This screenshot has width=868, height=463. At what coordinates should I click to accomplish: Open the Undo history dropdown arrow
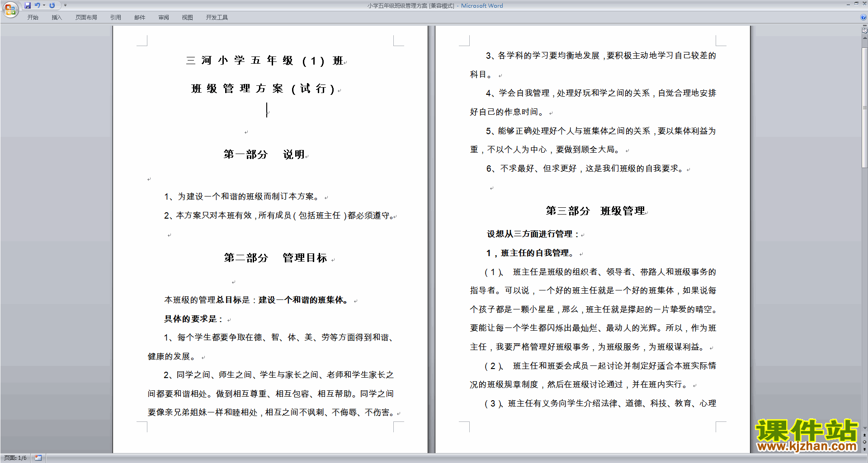pos(44,5)
